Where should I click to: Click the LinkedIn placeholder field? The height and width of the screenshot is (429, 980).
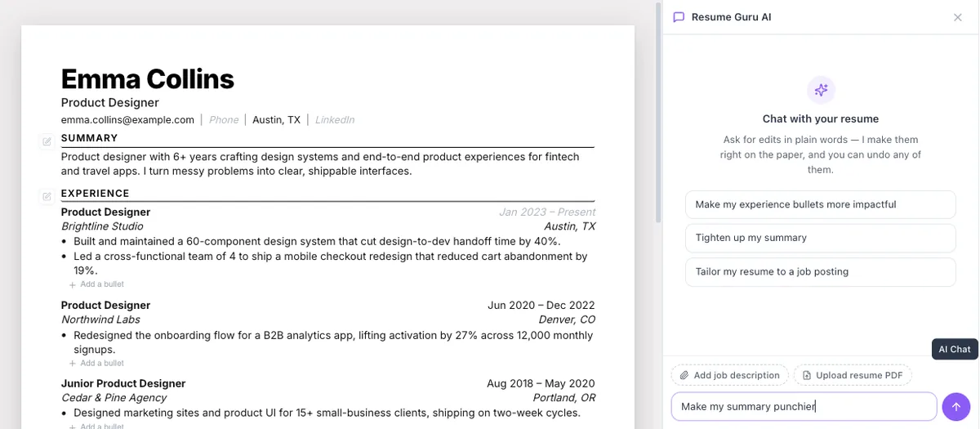click(335, 119)
